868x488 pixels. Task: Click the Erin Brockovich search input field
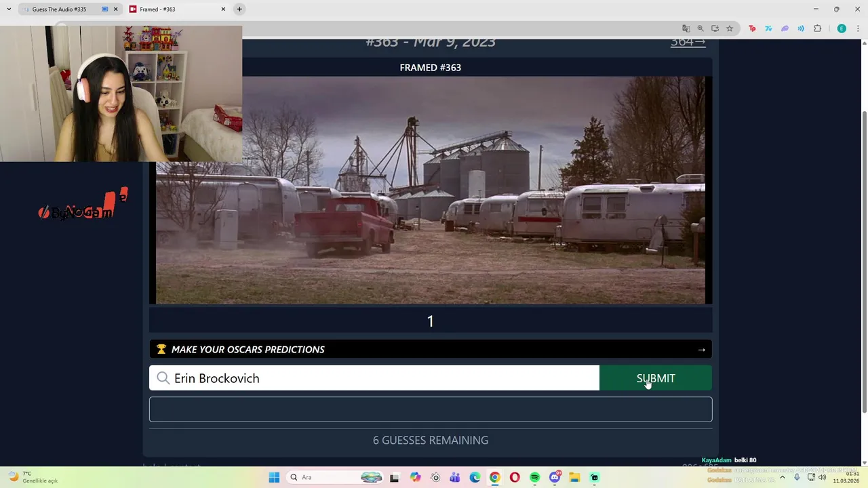[x=374, y=378]
